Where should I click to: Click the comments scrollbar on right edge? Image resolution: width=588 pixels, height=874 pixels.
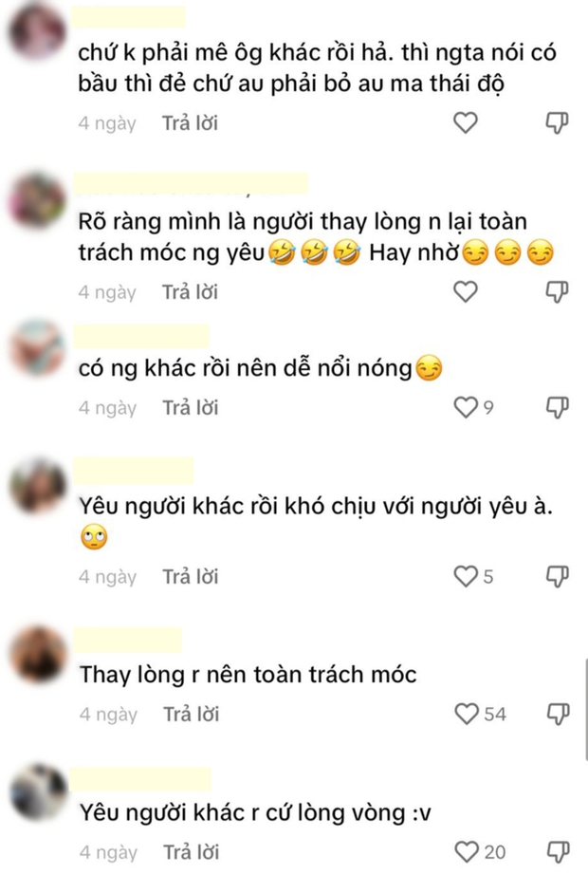[586, 709]
